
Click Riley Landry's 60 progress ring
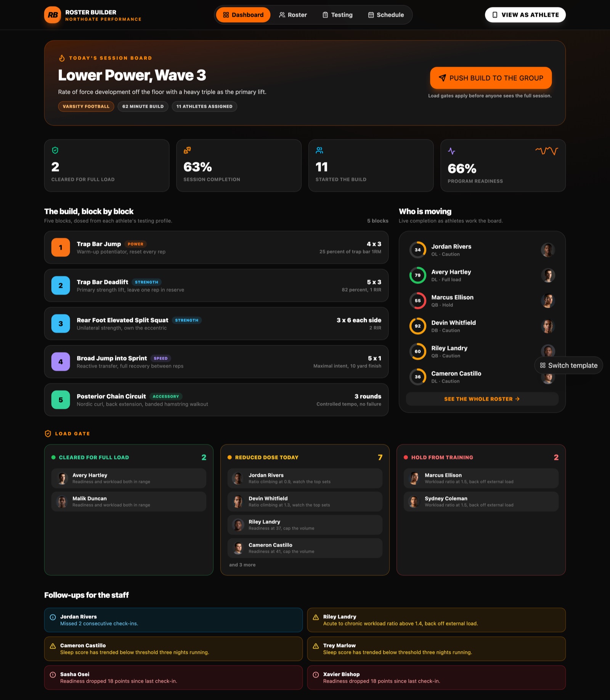[417, 351]
